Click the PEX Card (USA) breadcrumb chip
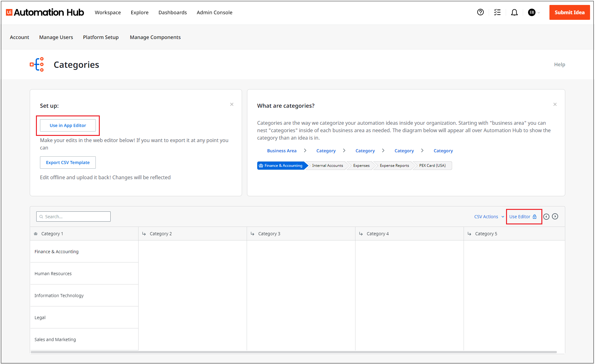Image resolution: width=595 pixels, height=364 pixels. (432, 166)
